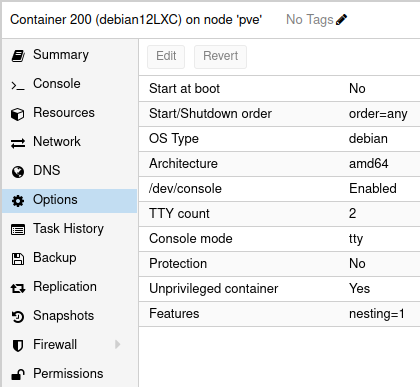Expand the Firewall submenu arrow
This screenshot has width=420, height=387.
[x=117, y=344]
